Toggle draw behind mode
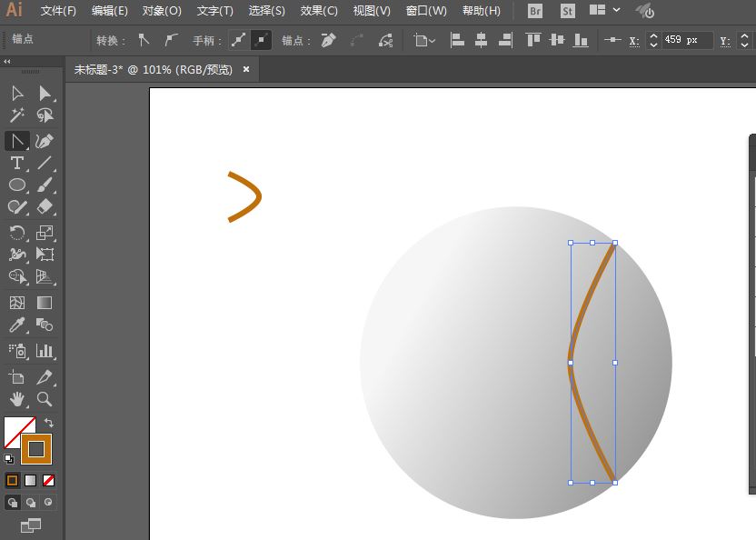The width and height of the screenshot is (756, 540). coord(30,503)
